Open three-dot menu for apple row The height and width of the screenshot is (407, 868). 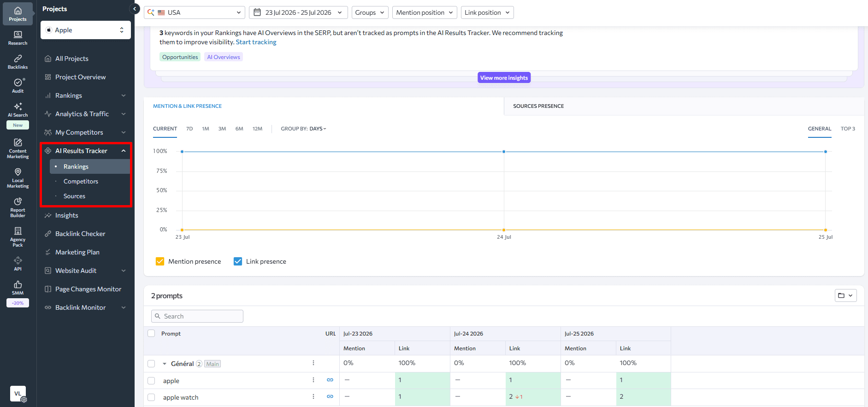click(x=313, y=380)
